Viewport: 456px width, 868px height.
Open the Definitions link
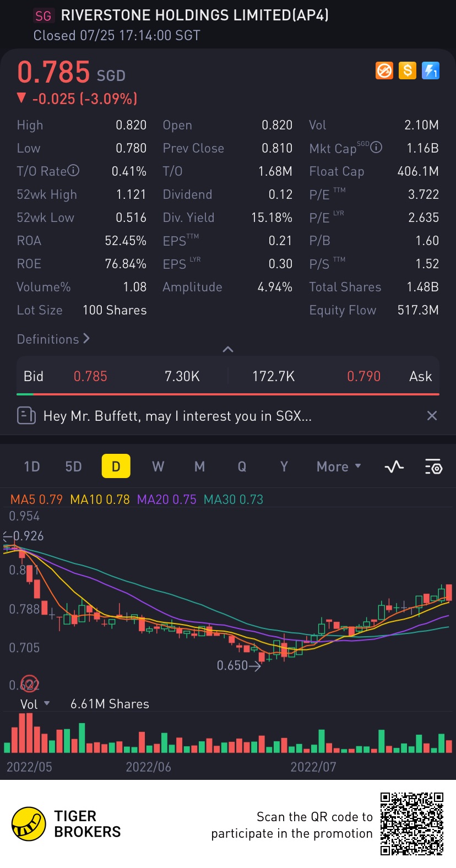pos(53,339)
